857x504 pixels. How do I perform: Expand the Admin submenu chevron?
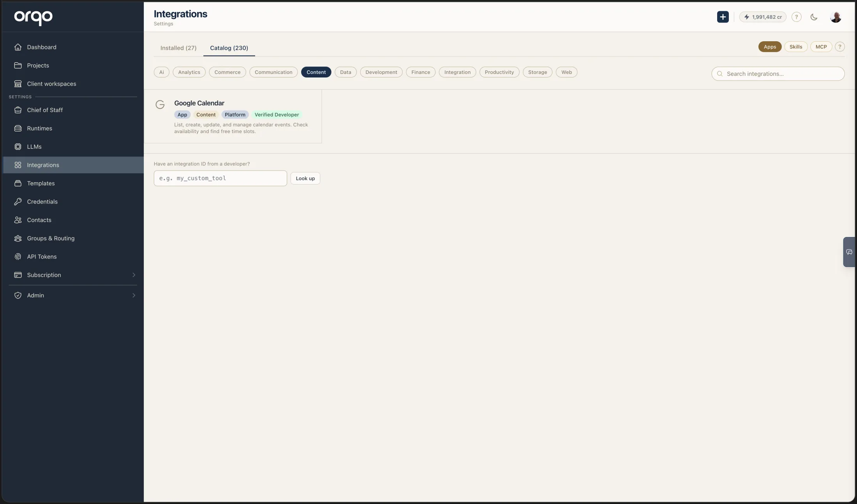pyautogui.click(x=134, y=295)
